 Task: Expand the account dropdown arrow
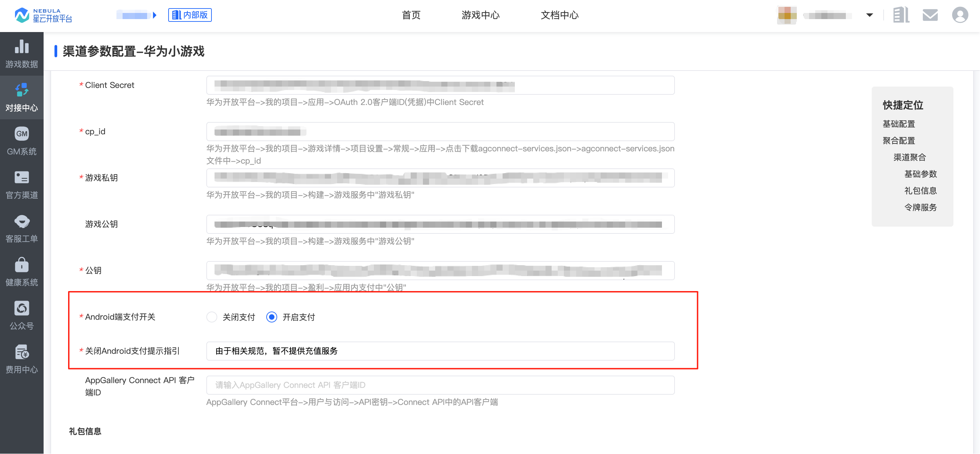(869, 15)
